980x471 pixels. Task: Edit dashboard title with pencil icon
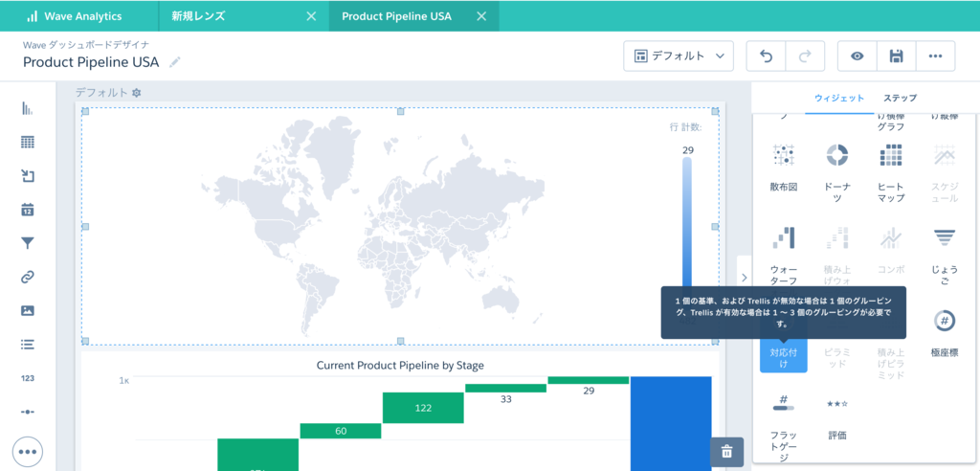click(174, 62)
